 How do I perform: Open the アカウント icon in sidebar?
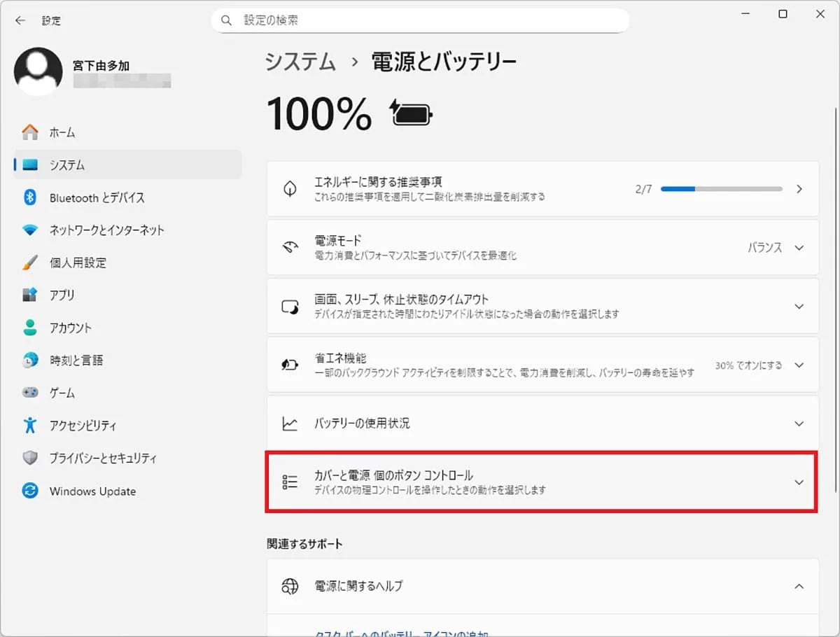[x=29, y=328]
